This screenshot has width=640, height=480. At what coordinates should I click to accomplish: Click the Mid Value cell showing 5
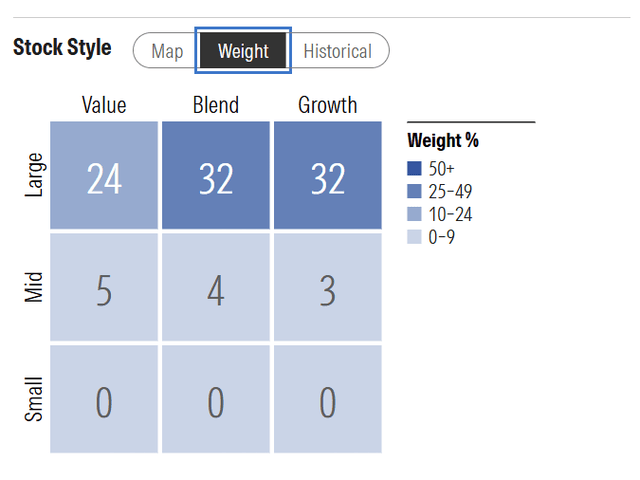[104, 288]
